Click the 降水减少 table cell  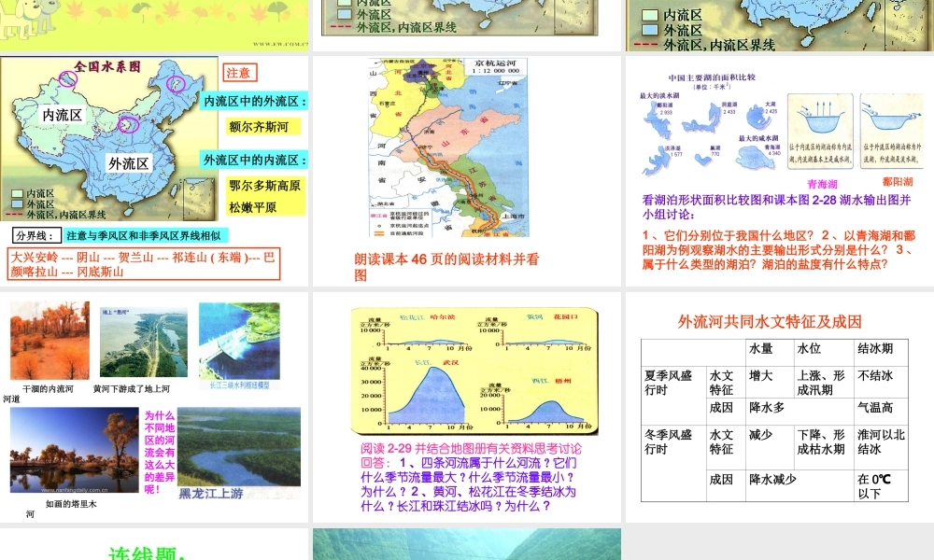800,485
